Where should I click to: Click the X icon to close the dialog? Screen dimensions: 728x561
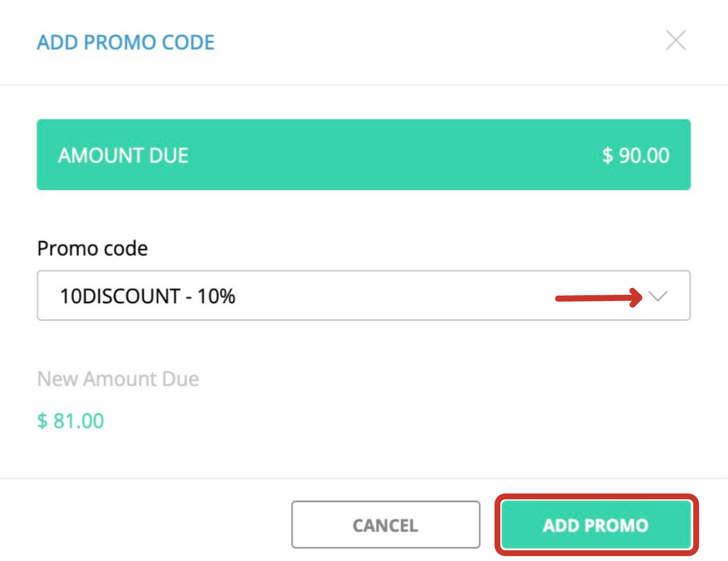pyautogui.click(x=676, y=41)
